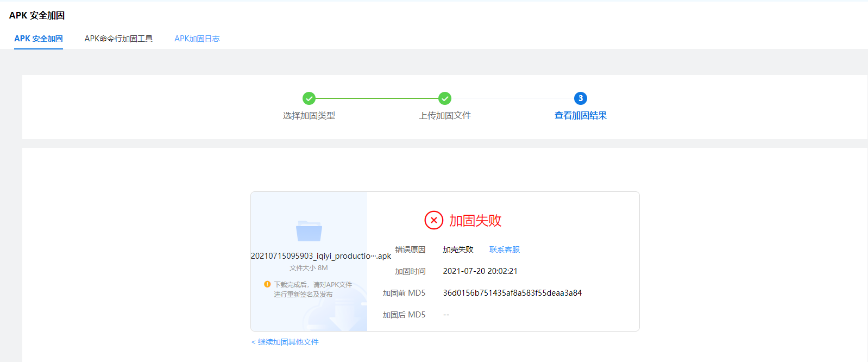Click the 选择加固类型 step label
Screen dimensions: 868x362
(309, 116)
